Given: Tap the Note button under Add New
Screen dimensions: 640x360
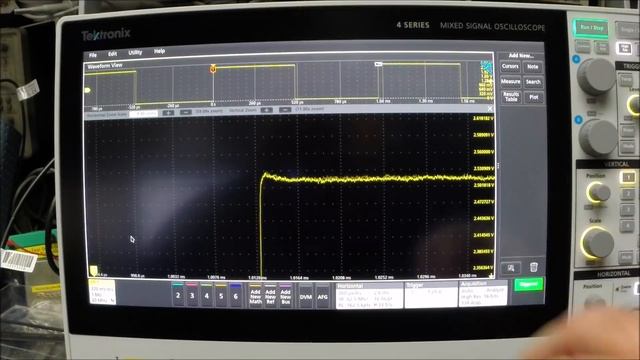Looking at the screenshot, I should (x=533, y=67).
